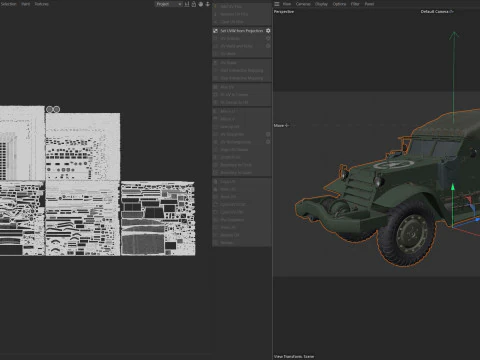Click the small green axis arrow on truck side
The height and width of the screenshot is (360, 480).
coord(453,187)
